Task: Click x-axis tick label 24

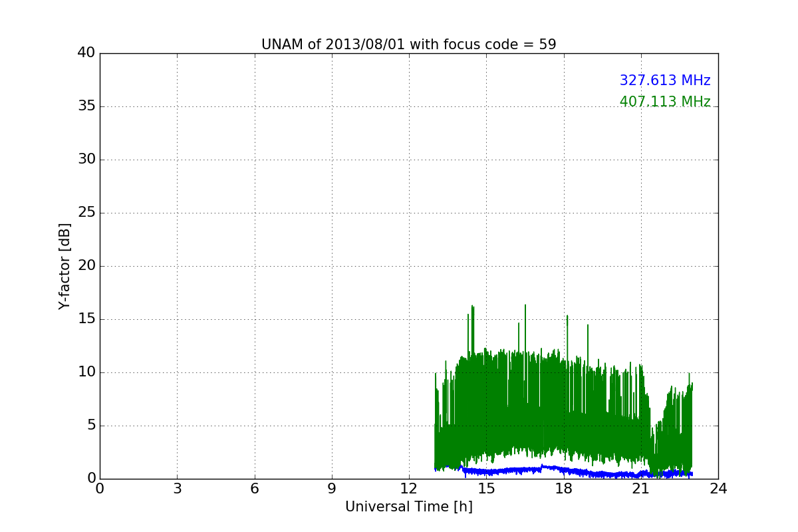Action: coord(718,489)
